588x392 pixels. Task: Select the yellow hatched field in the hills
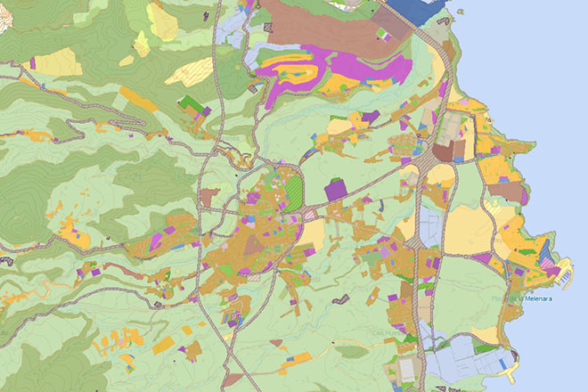(190, 70)
